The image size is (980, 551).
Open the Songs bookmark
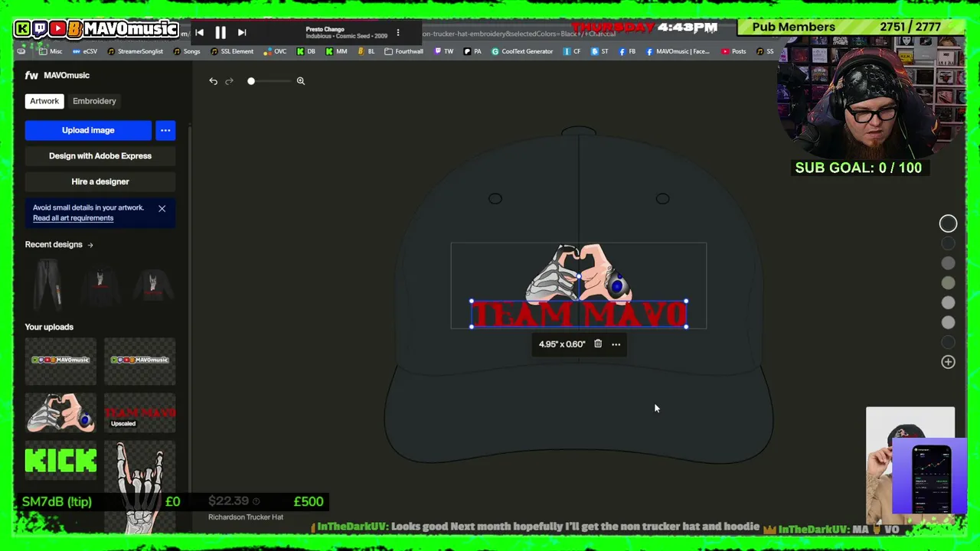pos(187,51)
